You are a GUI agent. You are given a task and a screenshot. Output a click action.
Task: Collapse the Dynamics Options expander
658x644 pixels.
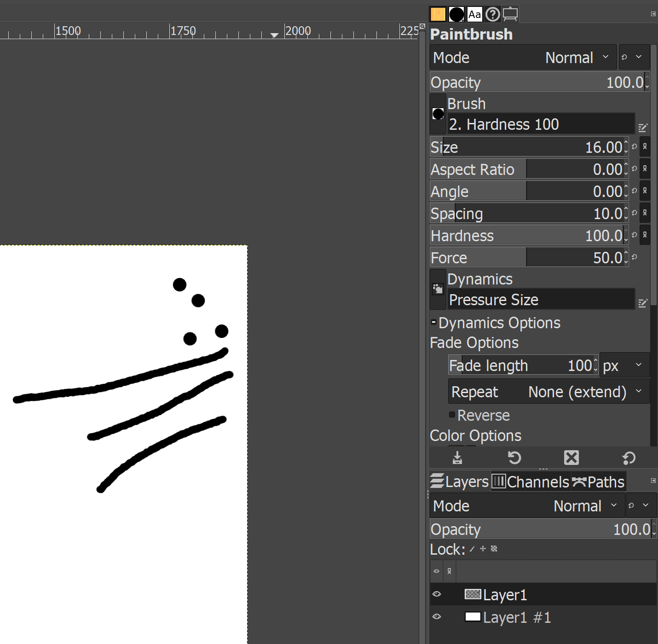[x=433, y=322]
